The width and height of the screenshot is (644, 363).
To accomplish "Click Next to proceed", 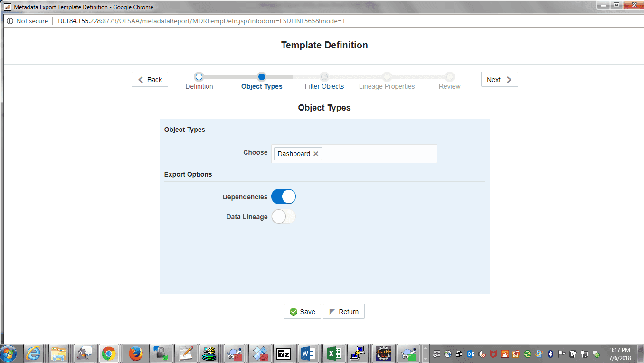I will [499, 79].
